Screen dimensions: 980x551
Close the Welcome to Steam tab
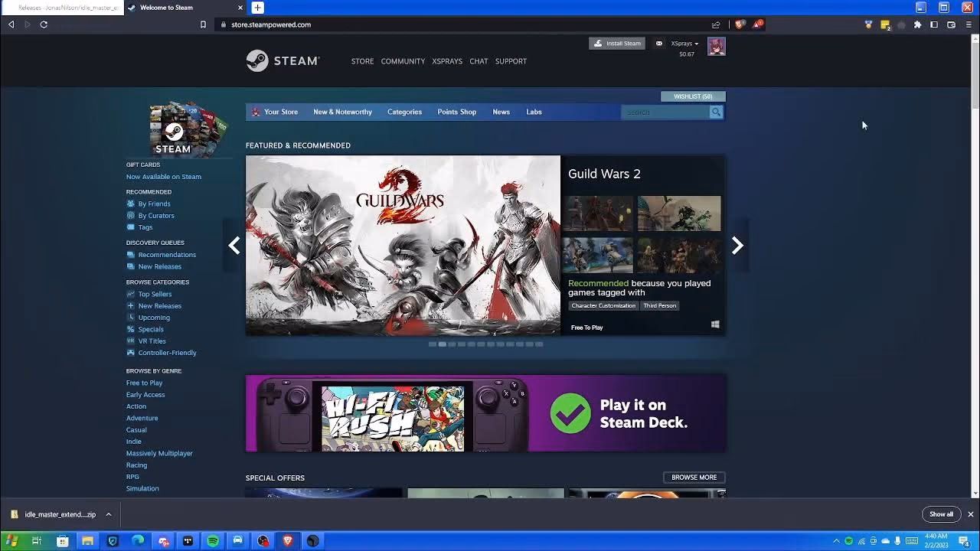(240, 8)
